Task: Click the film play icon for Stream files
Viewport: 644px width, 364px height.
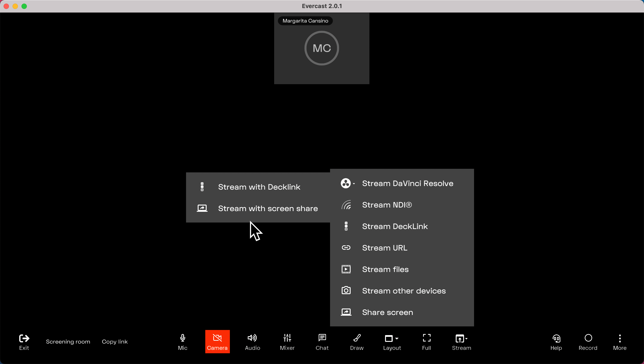Action: click(x=346, y=269)
